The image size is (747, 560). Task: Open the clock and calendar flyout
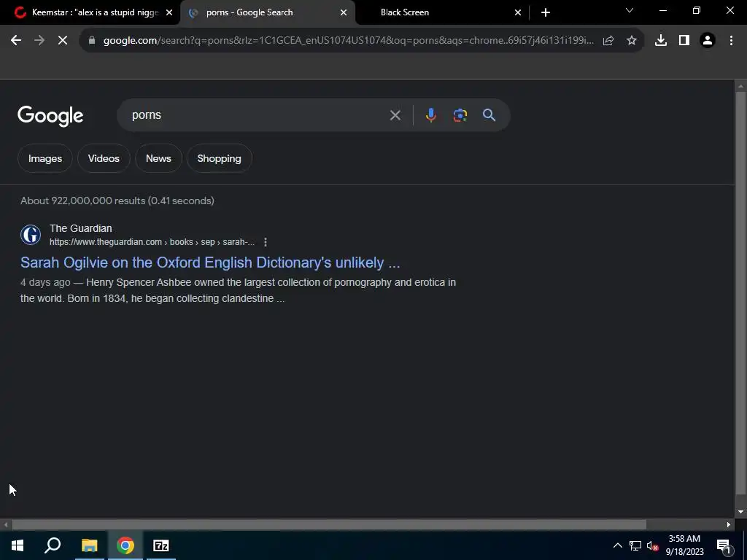coord(684,545)
